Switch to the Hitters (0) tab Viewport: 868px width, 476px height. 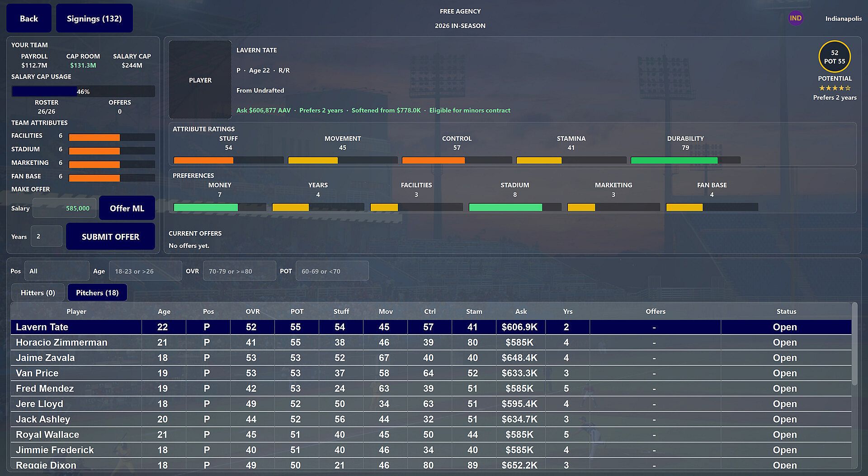[x=38, y=293]
